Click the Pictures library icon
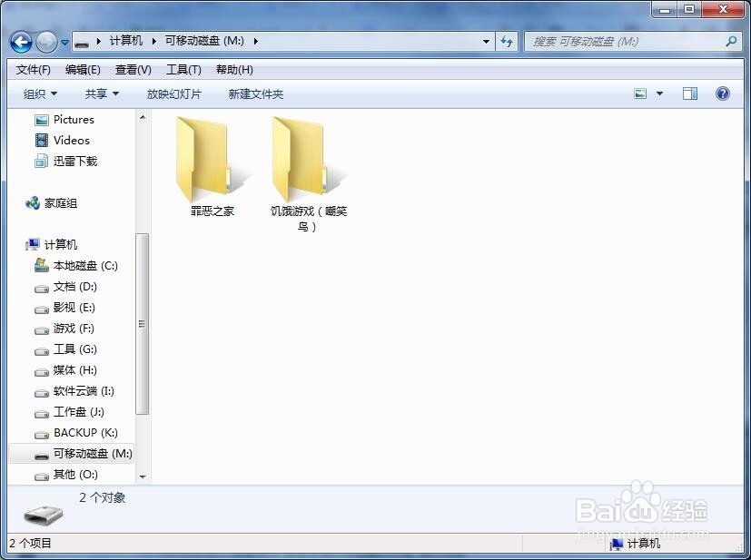 click(x=42, y=120)
